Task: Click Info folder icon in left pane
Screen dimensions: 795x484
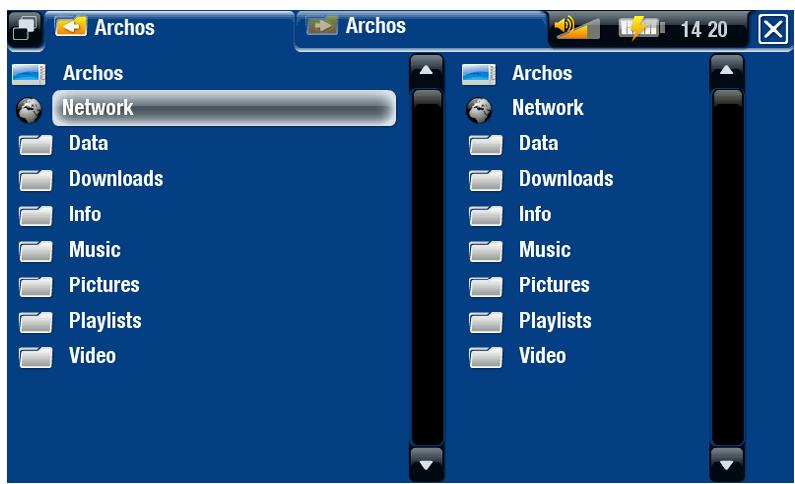Action: pyautogui.click(x=35, y=216)
